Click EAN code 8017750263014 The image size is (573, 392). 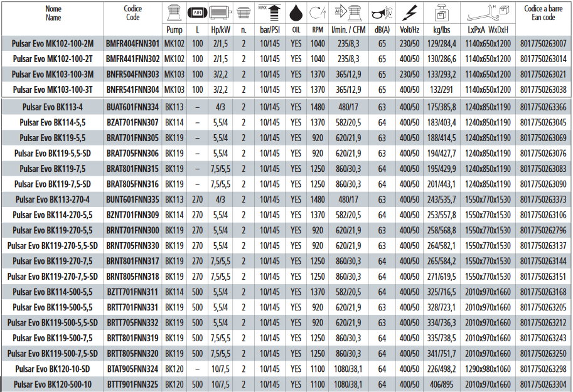(543, 59)
